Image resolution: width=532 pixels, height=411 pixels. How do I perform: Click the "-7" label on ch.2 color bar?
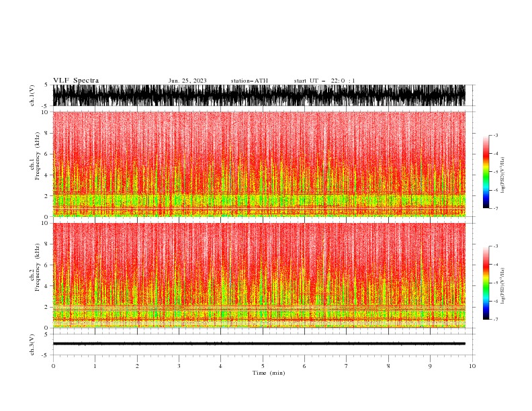click(x=496, y=319)
